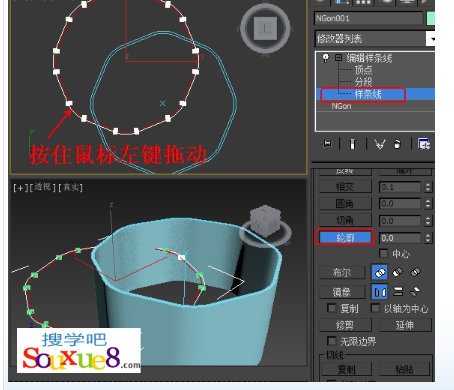Image resolution: width=454 pixels, height=390 pixels.
Task: Select the Boolean subtraction icon
Action: coord(397,272)
